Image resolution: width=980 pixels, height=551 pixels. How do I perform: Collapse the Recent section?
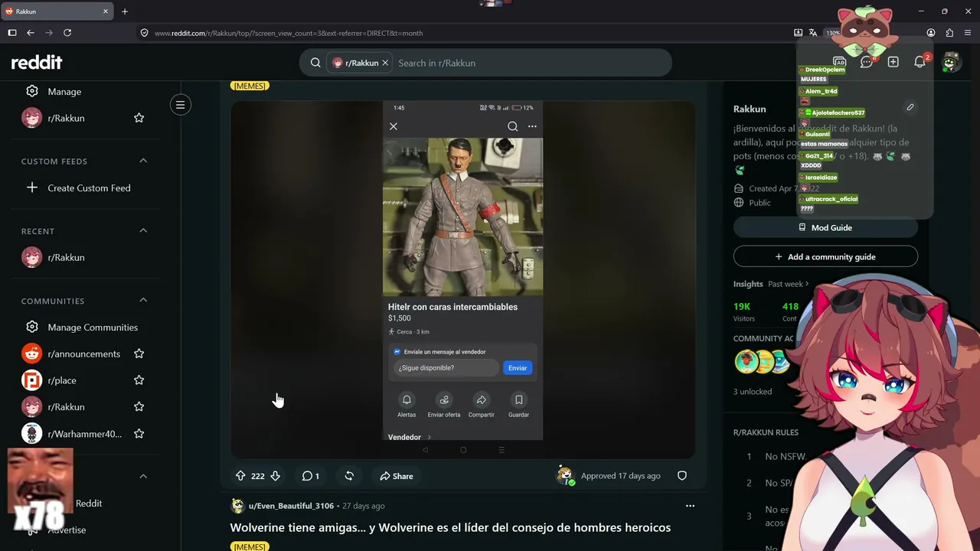coord(143,230)
